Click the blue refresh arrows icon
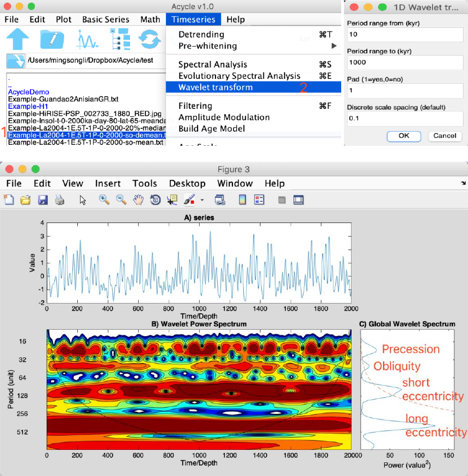 150,39
